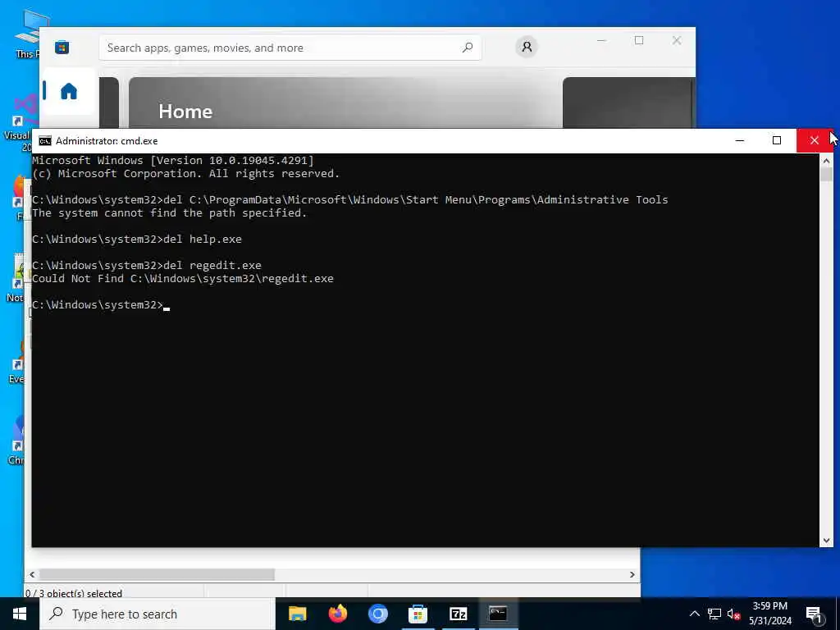Click the 'del help.exe' command line
840x630 pixels.
pyautogui.click(x=137, y=239)
